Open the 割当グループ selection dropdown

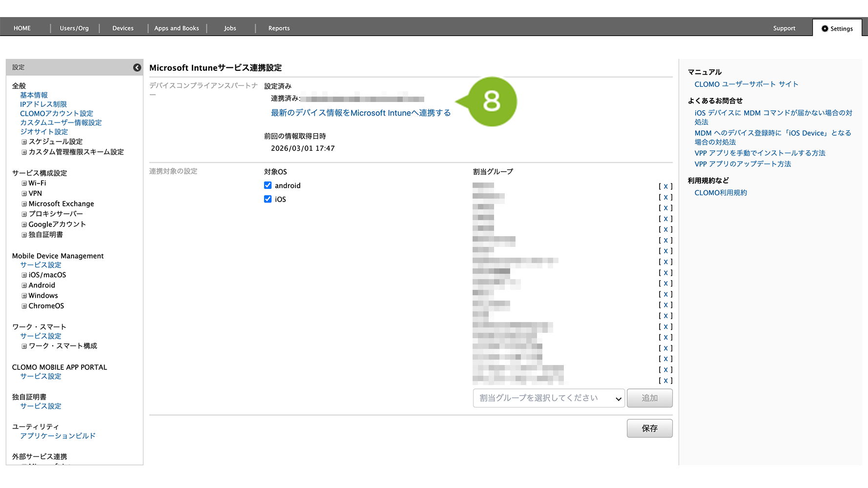(x=549, y=398)
